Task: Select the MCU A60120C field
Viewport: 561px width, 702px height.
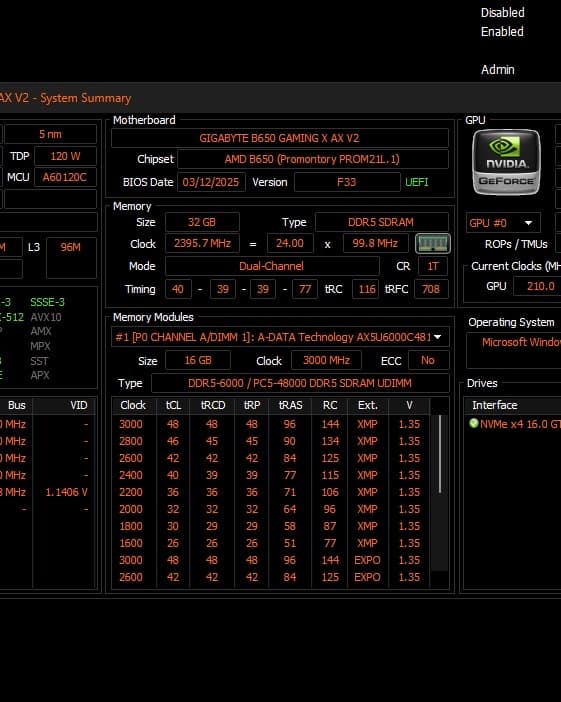Action: (x=65, y=177)
